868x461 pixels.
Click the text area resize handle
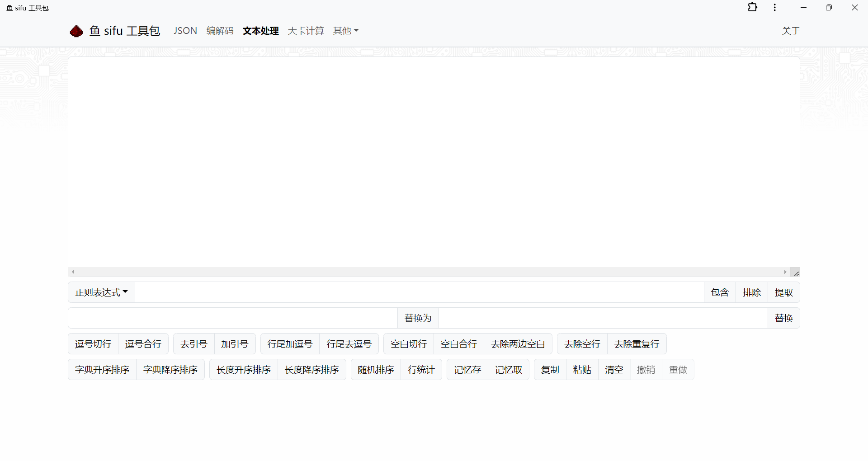[796, 273]
